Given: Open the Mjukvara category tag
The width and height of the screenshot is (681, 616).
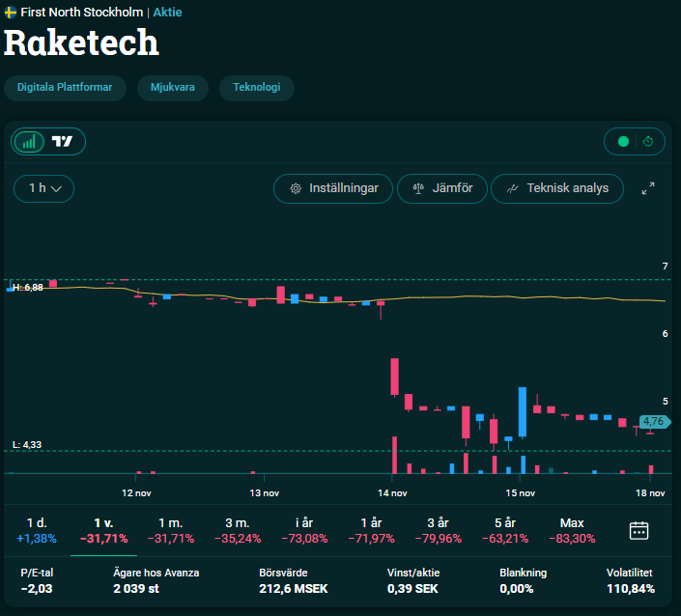Looking at the screenshot, I should point(172,87).
